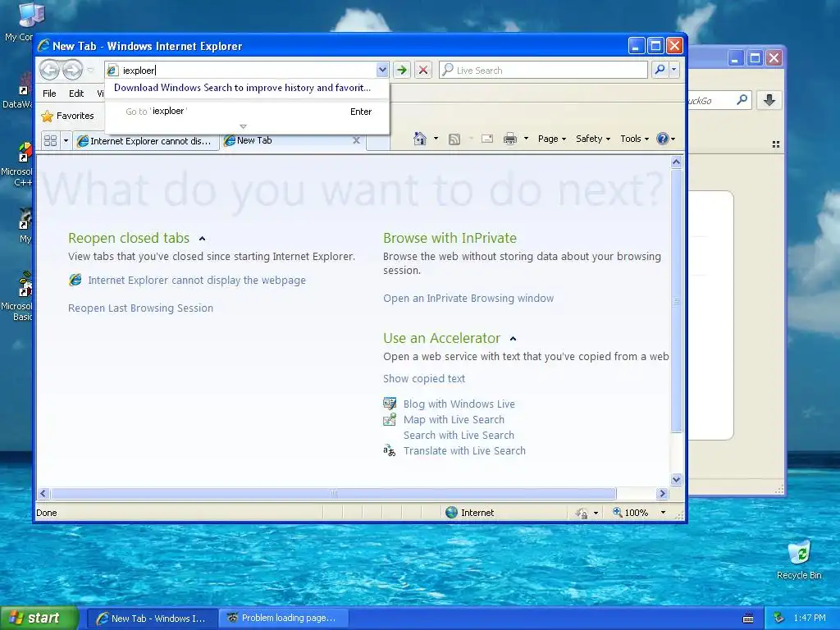Switch to Internet Explorer cannot display tab
The image size is (840, 630).
[146, 141]
